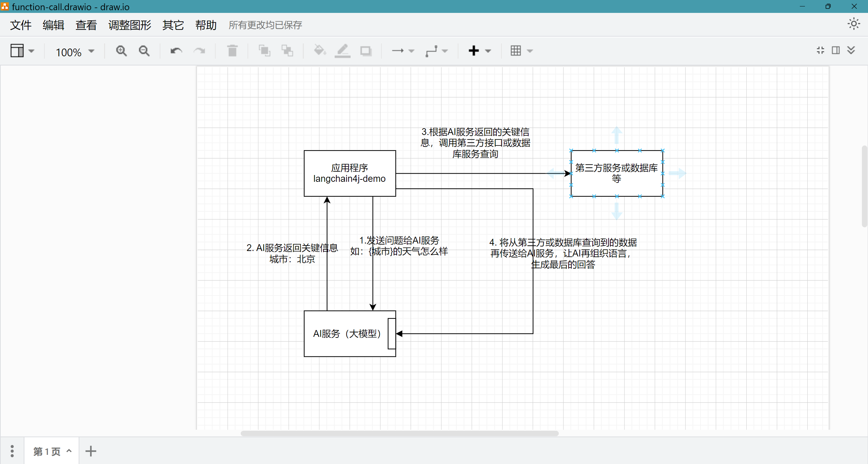The width and height of the screenshot is (868, 464).
Task: Toggle fullscreen with the collapse-arrows icon
Action: coord(821,51)
